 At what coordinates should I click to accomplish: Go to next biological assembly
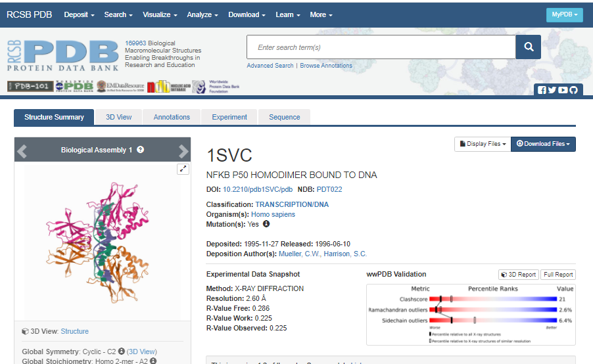(183, 150)
